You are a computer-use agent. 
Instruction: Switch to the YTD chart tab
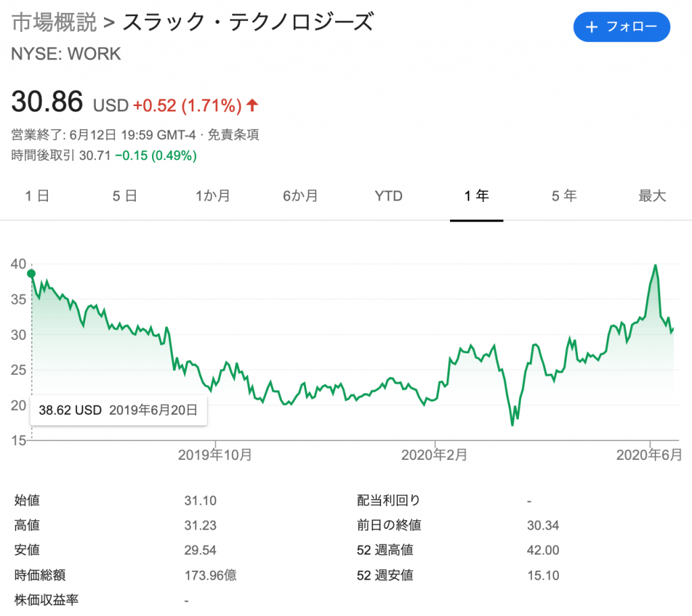(x=389, y=195)
